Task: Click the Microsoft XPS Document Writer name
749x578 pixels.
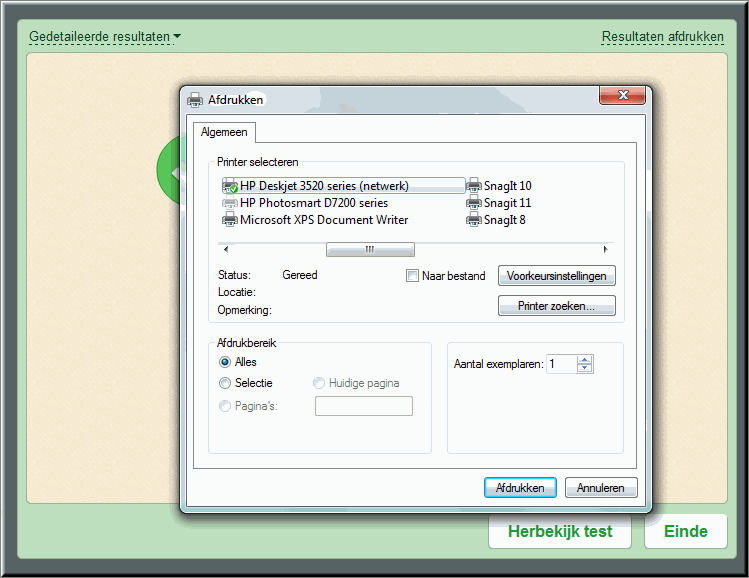Action: [324, 220]
